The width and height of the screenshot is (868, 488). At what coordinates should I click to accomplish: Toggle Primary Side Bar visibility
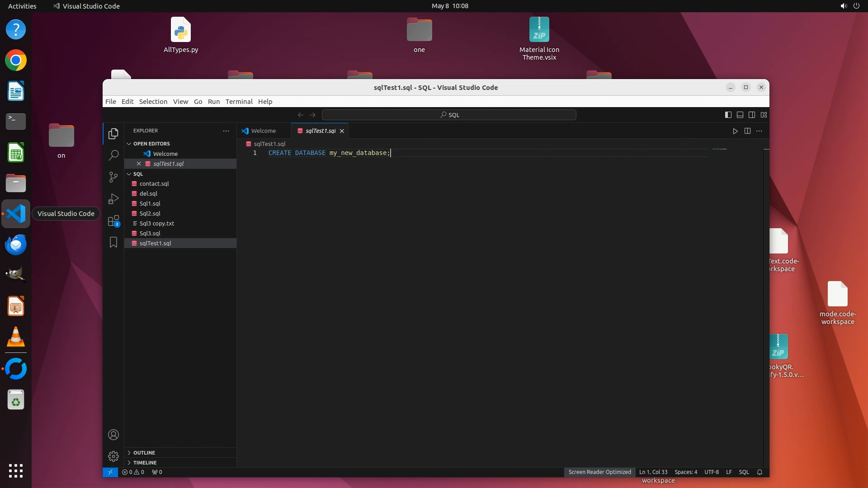728,115
